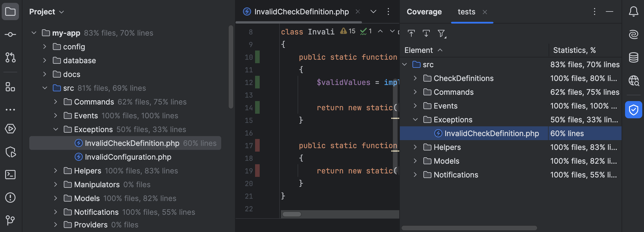This screenshot has width=644, height=232.
Task: Switch to the tests coverage tab
Action: tap(466, 12)
